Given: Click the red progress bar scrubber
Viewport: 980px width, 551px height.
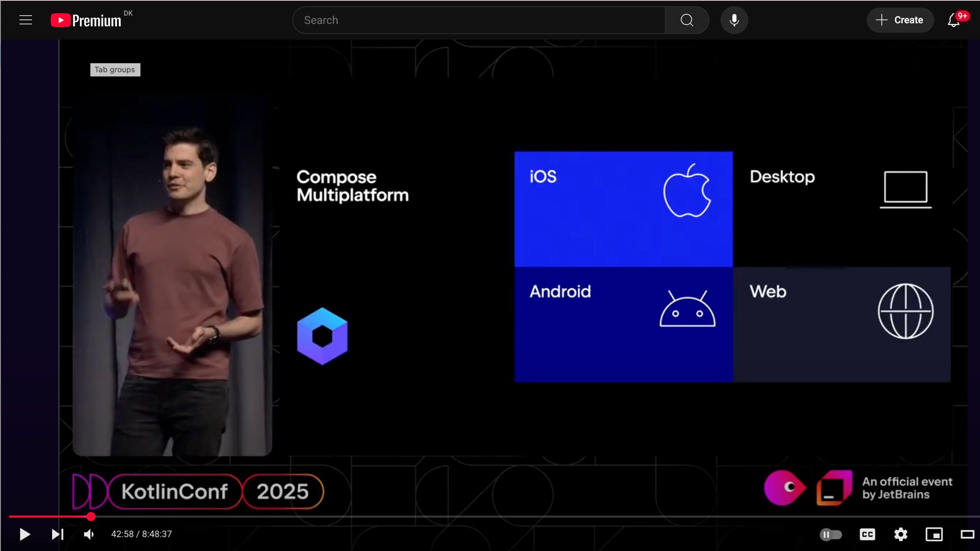Looking at the screenshot, I should pos(91,517).
